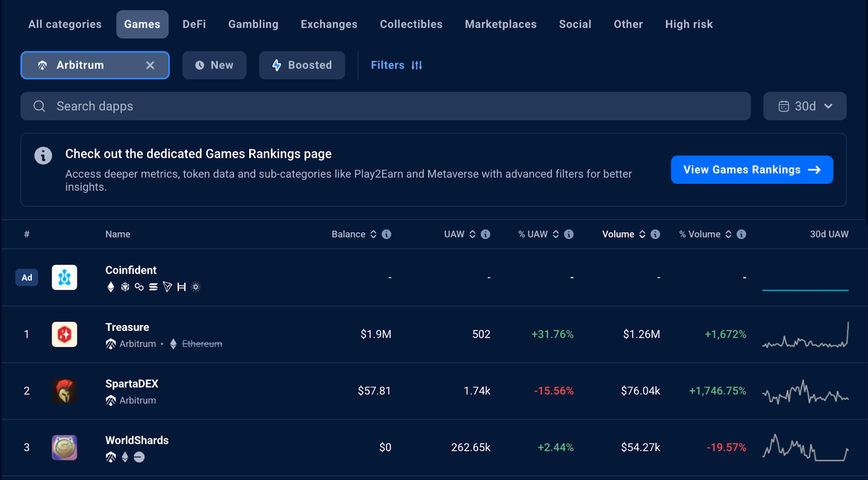
Task: Toggle the New dapps filter
Action: tap(214, 65)
